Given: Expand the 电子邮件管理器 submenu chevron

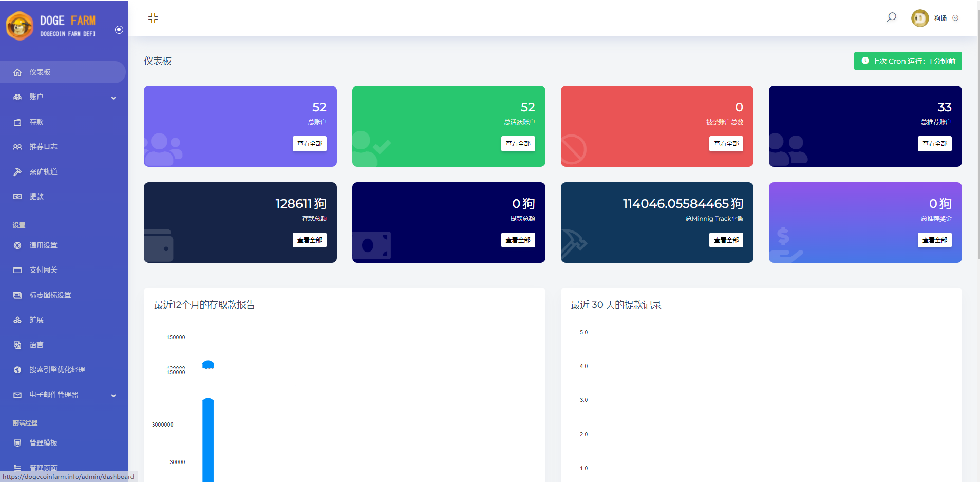Looking at the screenshot, I should tap(114, 395).
